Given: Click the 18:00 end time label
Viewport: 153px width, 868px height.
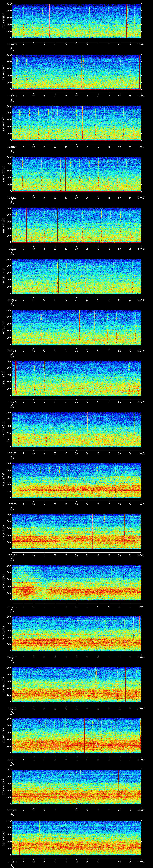Looking at the screenshot, I should 141,96.
